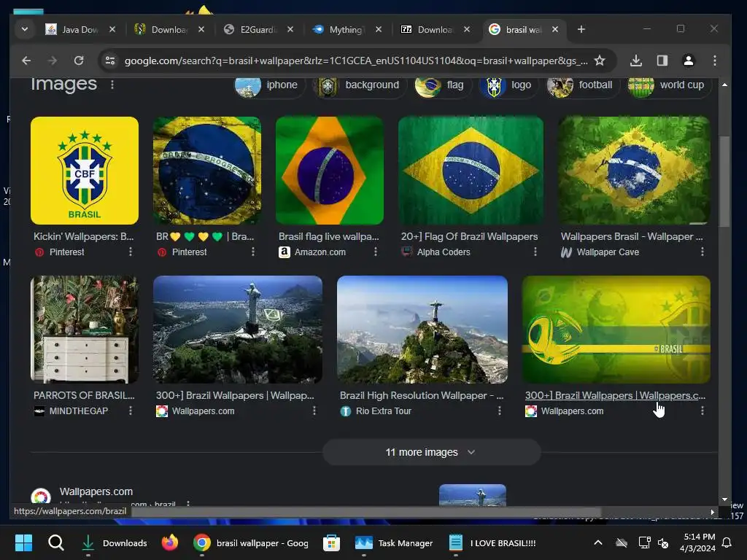Open Chrome's three-dot main menu
The height and width of the screenshot is (560, 747).
(715, 61)
